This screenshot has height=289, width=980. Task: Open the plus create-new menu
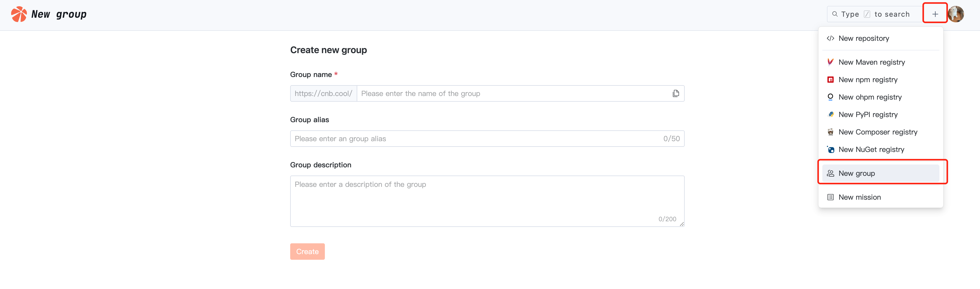pos(935,14)
